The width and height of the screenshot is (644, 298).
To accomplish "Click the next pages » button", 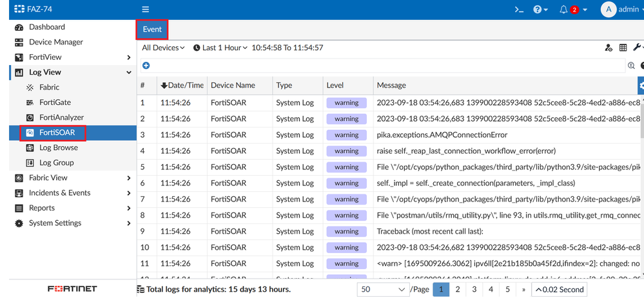I will pos(523,290).
